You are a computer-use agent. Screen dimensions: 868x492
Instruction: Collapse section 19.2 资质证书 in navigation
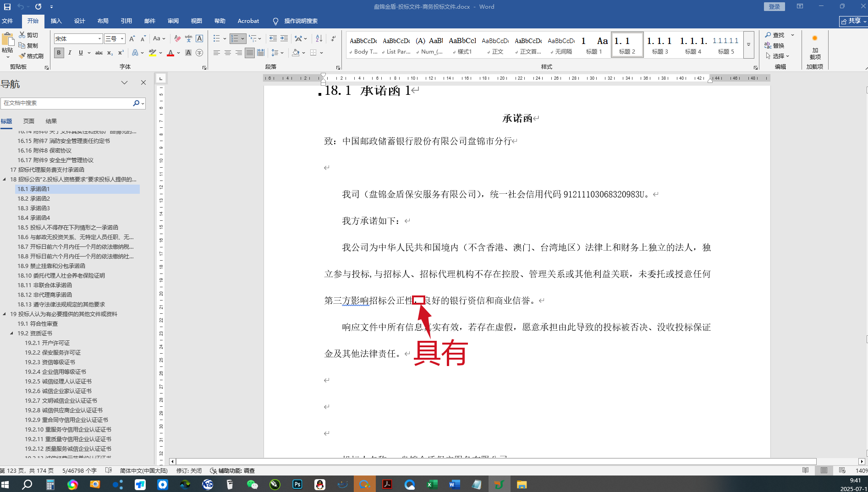[11, 333]
